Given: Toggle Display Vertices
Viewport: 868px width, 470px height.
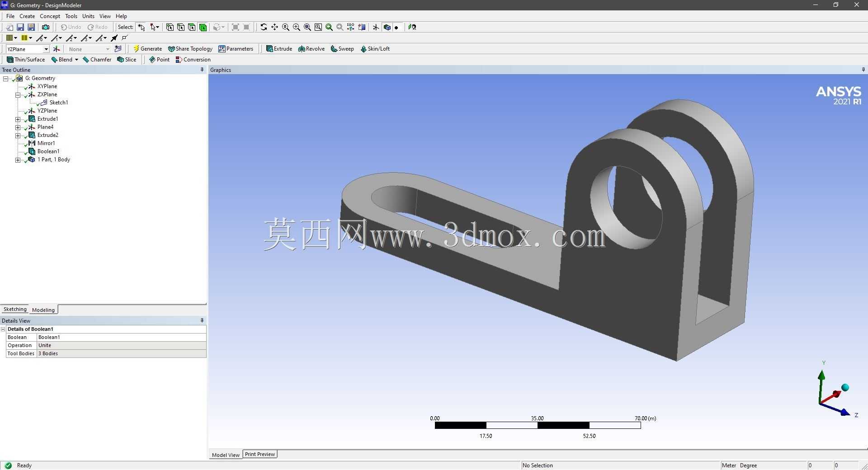Looking at the screenshot, I should coord(125,38).
